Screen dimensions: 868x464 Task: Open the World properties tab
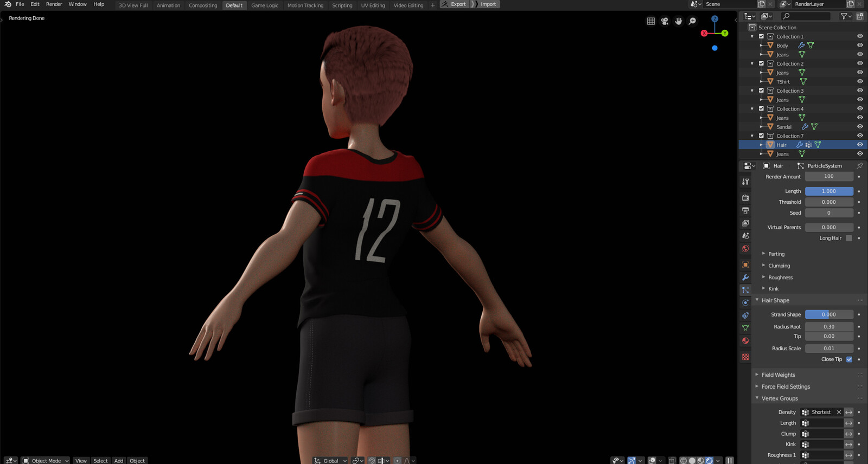coord(745,248)
